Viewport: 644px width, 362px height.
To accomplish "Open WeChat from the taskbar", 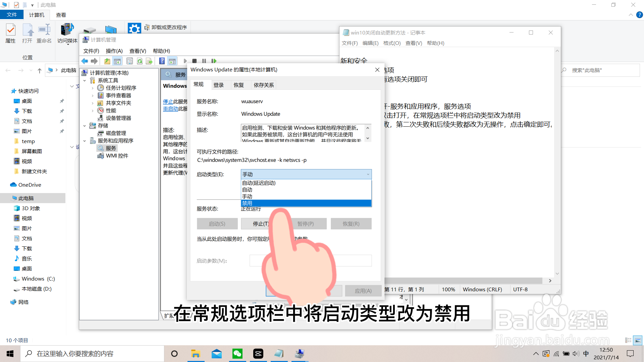I will 237,353.
